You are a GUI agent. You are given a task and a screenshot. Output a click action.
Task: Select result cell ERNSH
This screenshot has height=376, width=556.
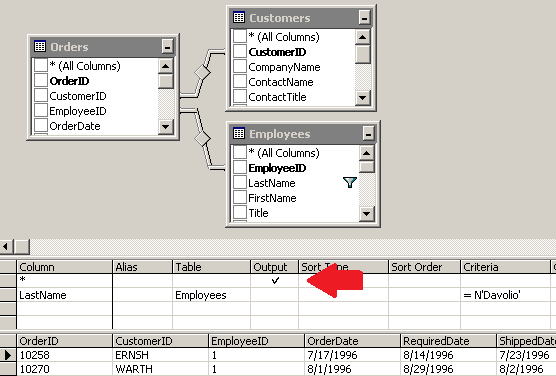coord(160,355)
